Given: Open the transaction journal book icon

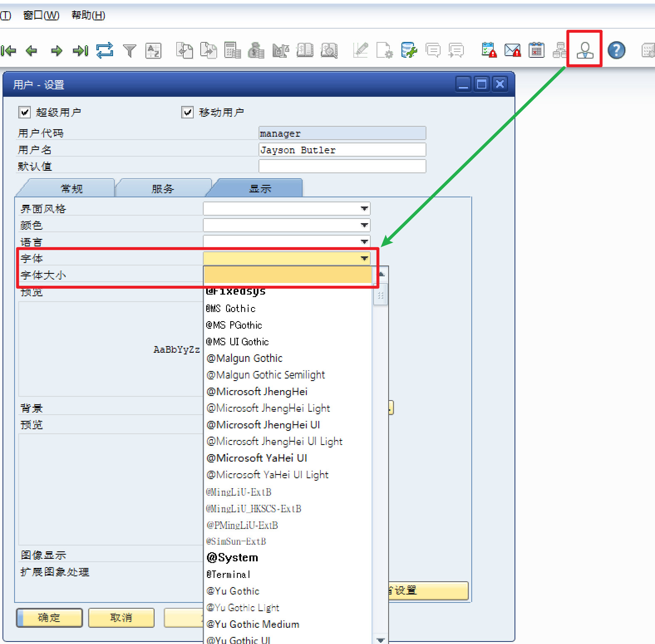Looking at the screenshot, I should coord(305,50).
